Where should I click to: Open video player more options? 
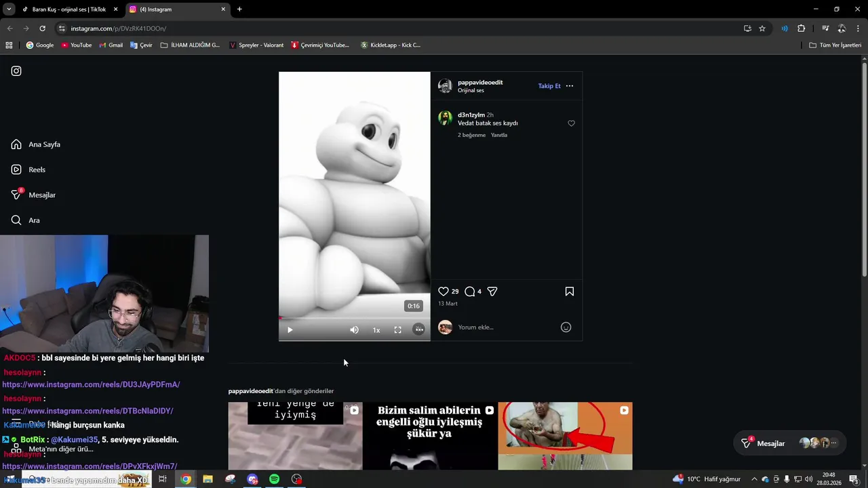(x=419, y=329)
